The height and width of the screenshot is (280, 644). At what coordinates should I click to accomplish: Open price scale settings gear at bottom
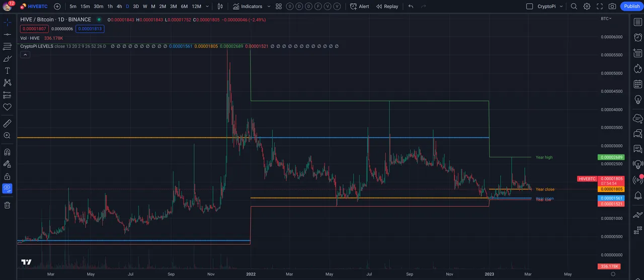tap(613, 274)
